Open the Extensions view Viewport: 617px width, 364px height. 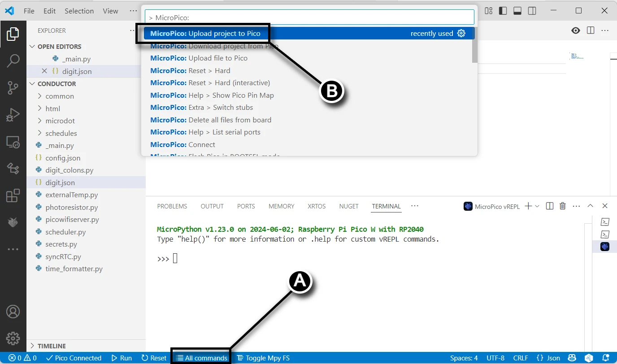(13, 195)
